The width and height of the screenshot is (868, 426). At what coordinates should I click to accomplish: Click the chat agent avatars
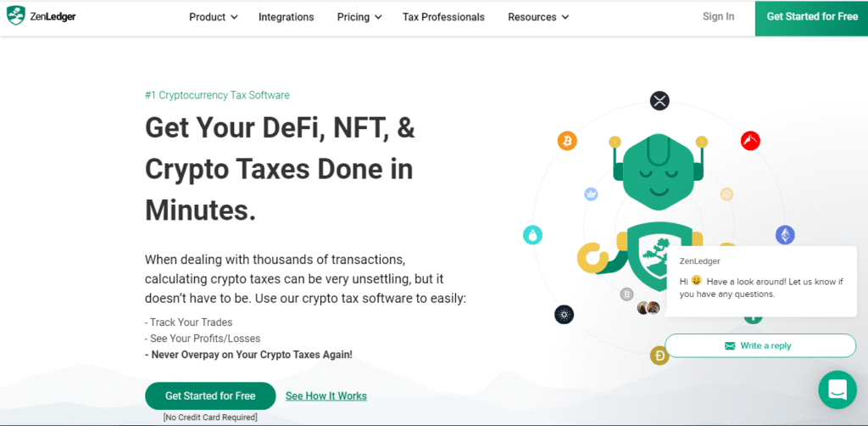point(648,308)
